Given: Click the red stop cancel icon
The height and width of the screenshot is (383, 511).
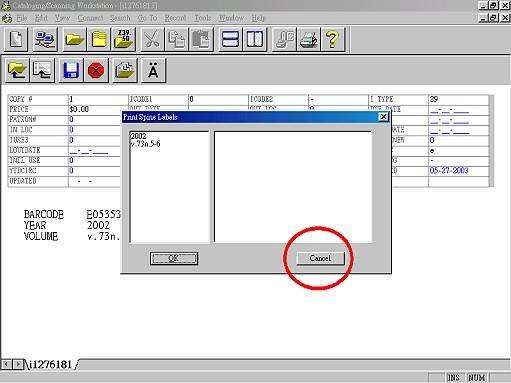Looking at the screenshot, I should 96,70.
